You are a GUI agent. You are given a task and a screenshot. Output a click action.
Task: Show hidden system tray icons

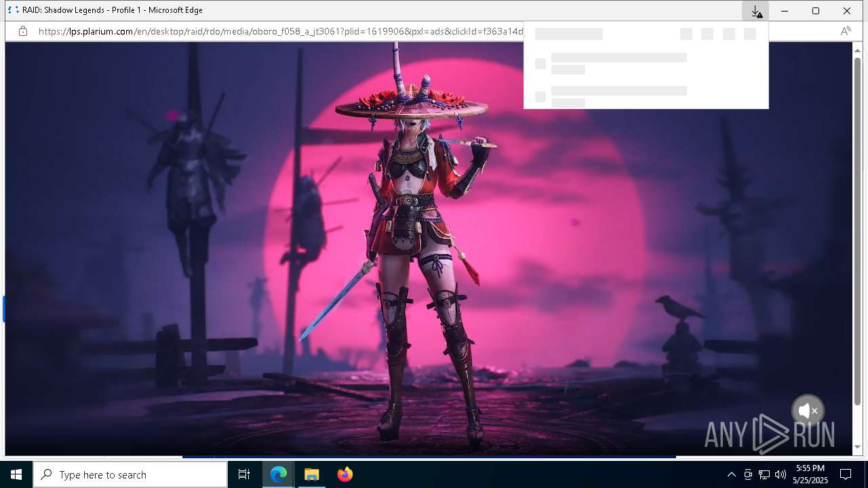pyautogui.click(x=731, y=474)
